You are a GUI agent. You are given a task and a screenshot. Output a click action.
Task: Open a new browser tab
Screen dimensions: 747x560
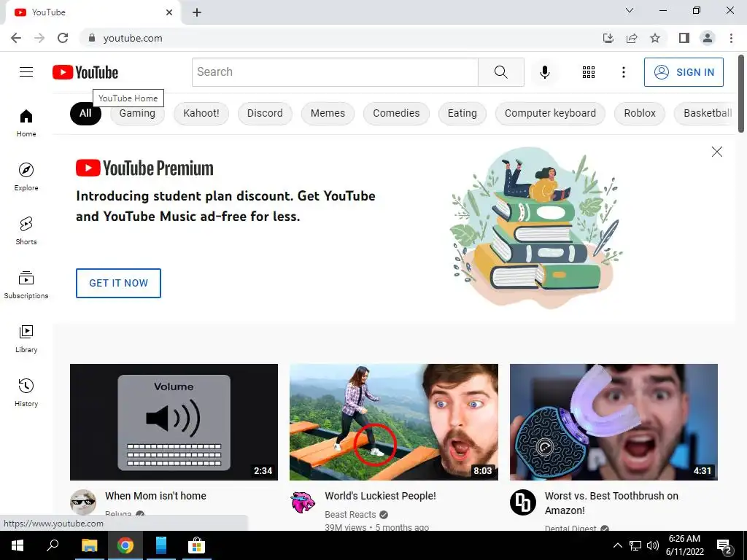[197, 12]
